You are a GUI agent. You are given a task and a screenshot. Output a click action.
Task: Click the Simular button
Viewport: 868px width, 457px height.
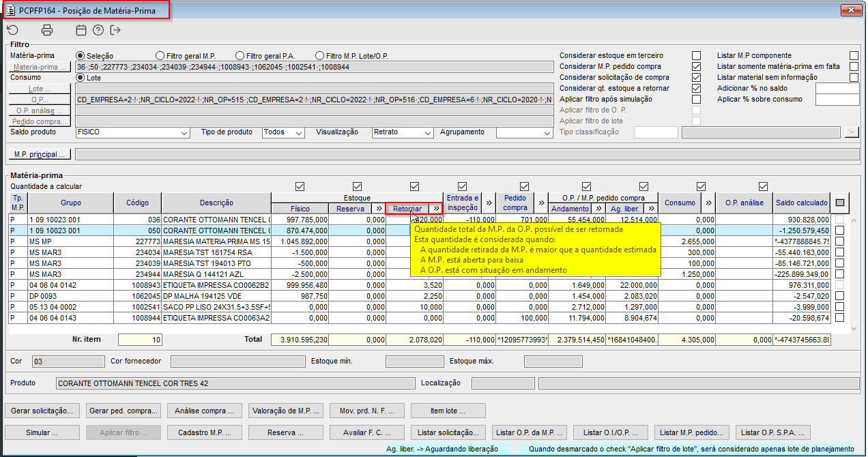point(42,432)
